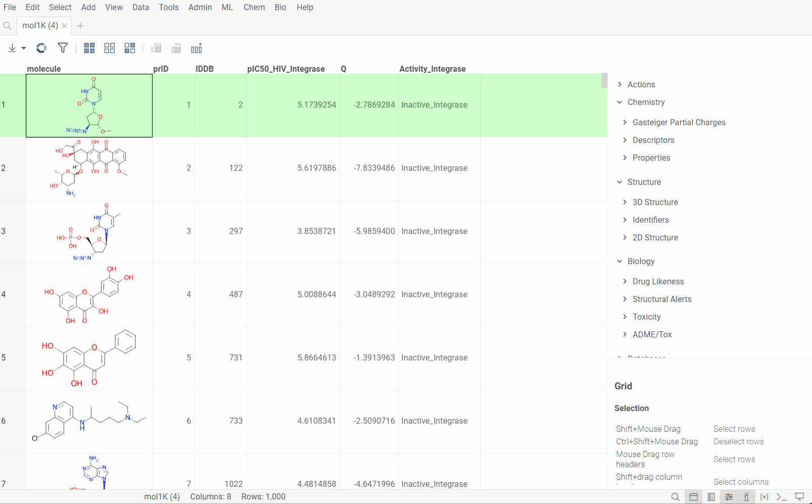Click the add new column icon
812x504 pixels.
click(196, 48)
